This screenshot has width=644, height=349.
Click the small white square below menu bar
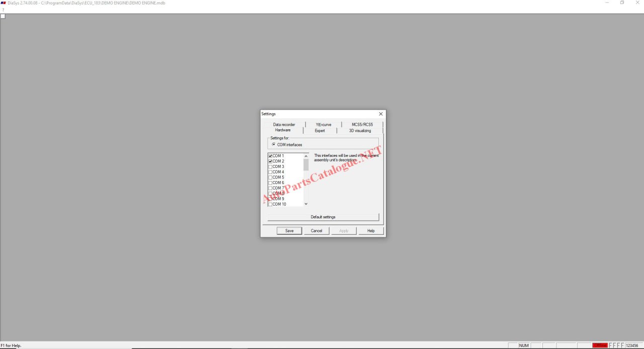click(x=3, y=16)
